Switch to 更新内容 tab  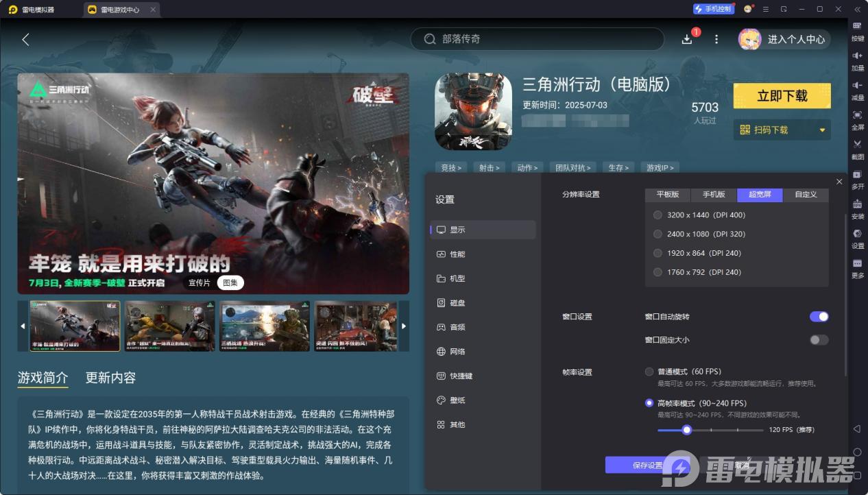coord(110,378)
